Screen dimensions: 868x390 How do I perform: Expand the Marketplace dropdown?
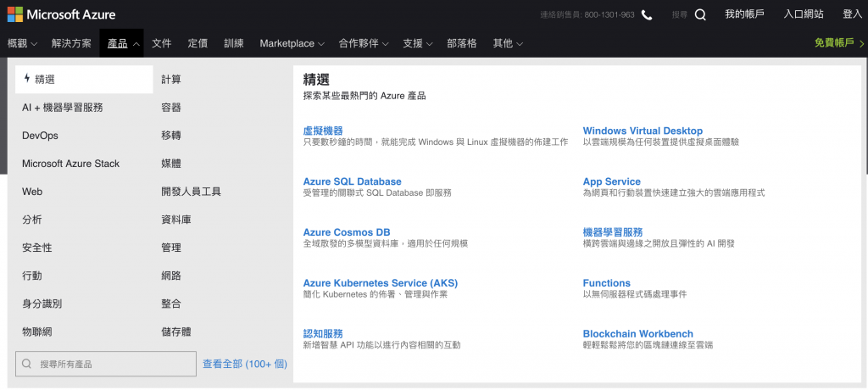tap(292, 43)
